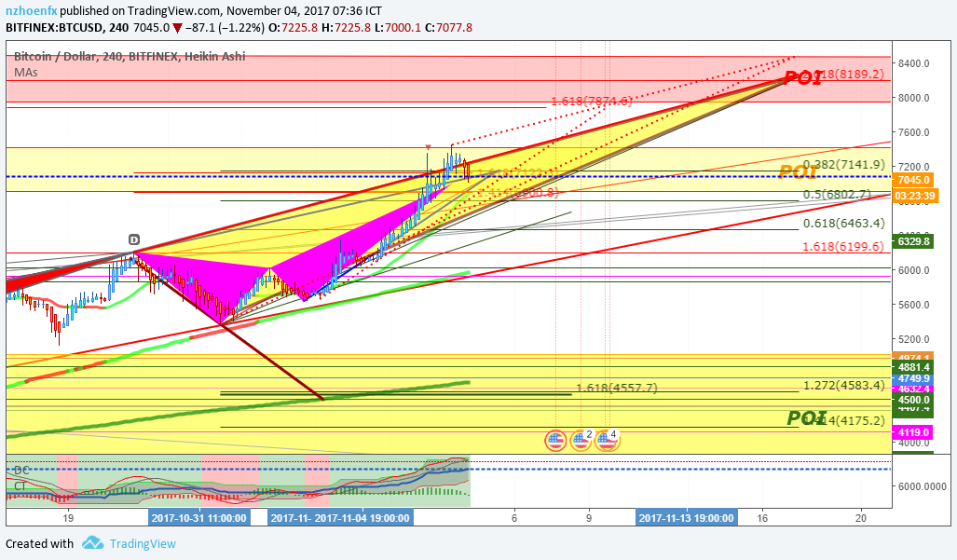Click the 16 tick on the time axis
Image resolution: width=957 pixels, height=560 pixels.
click(761, 518)
